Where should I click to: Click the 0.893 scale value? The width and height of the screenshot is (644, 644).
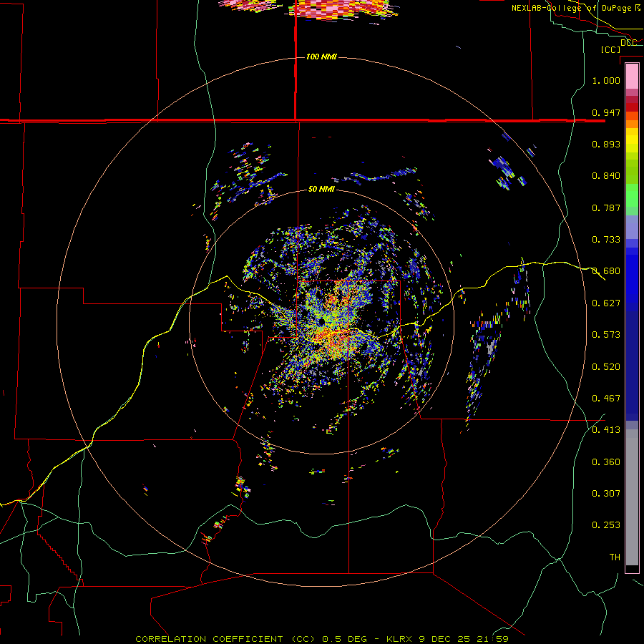[606, 144]
